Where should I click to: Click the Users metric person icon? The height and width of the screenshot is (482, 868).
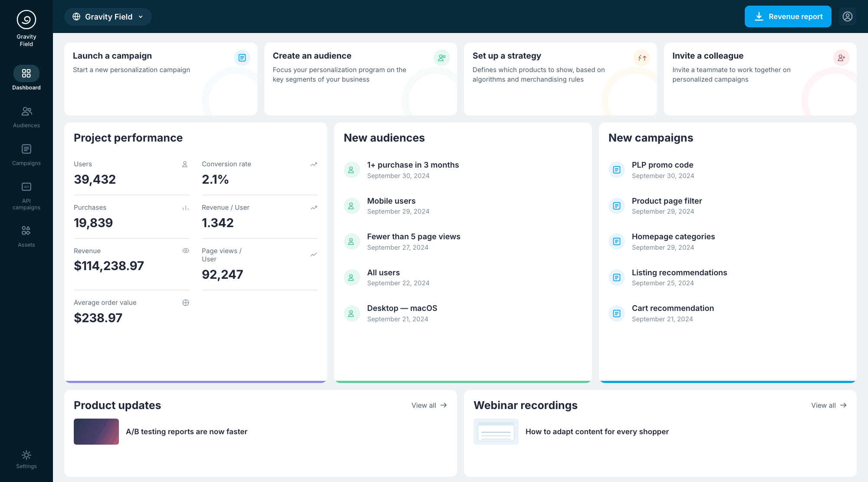click(x=185, y=164)
